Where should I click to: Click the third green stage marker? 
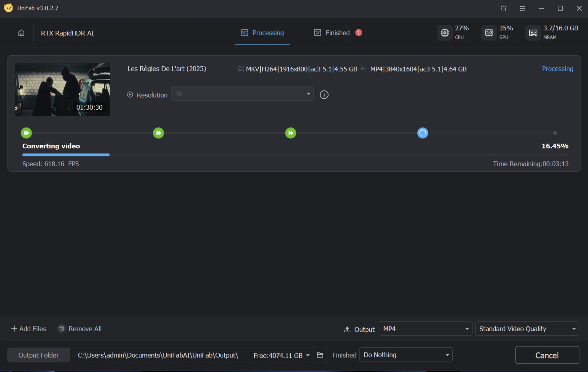291,133
